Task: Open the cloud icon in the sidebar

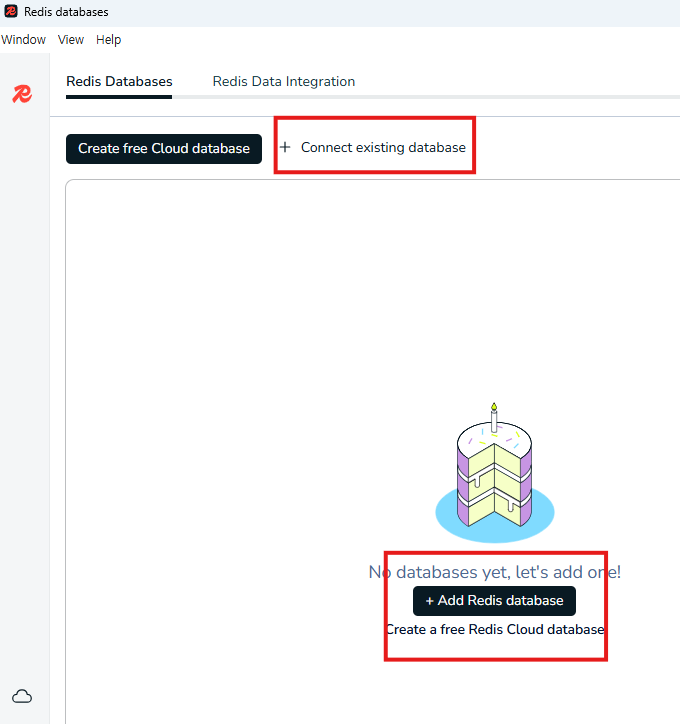Action: point(22,696)
